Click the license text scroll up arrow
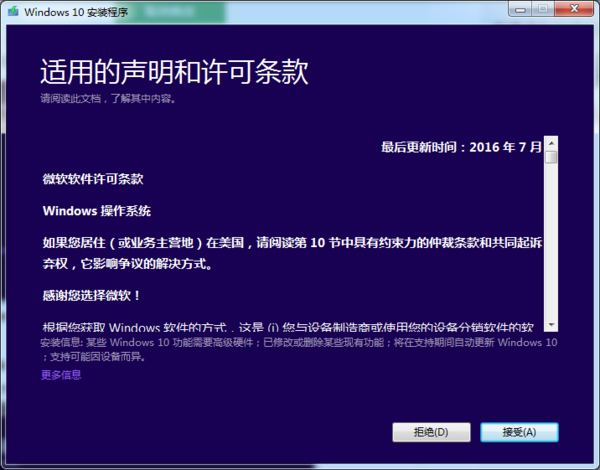 [551, 144]
